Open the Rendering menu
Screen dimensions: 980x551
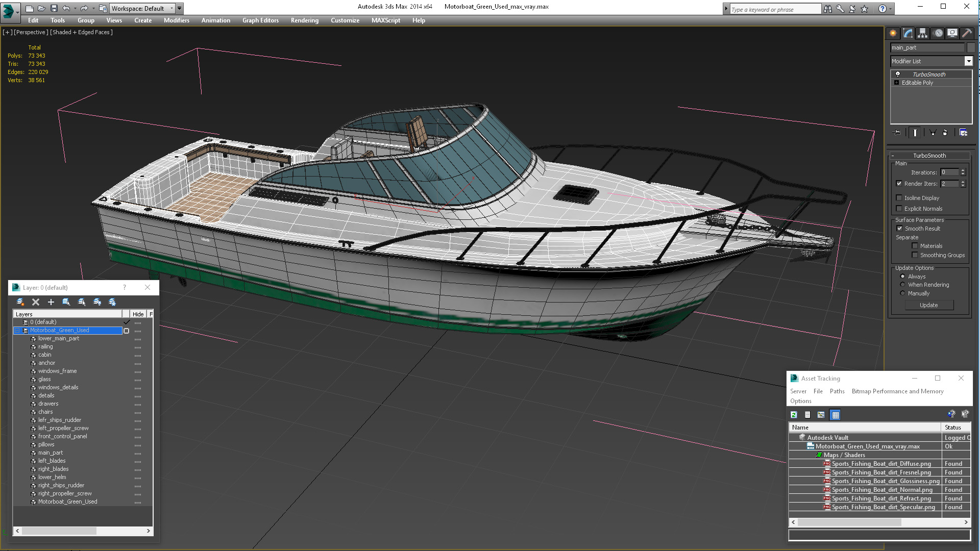click(305, 20)
